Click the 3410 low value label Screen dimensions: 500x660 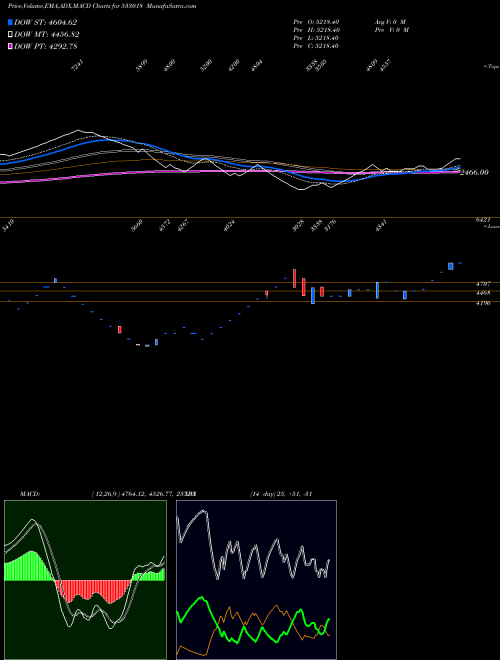[8, 224]
